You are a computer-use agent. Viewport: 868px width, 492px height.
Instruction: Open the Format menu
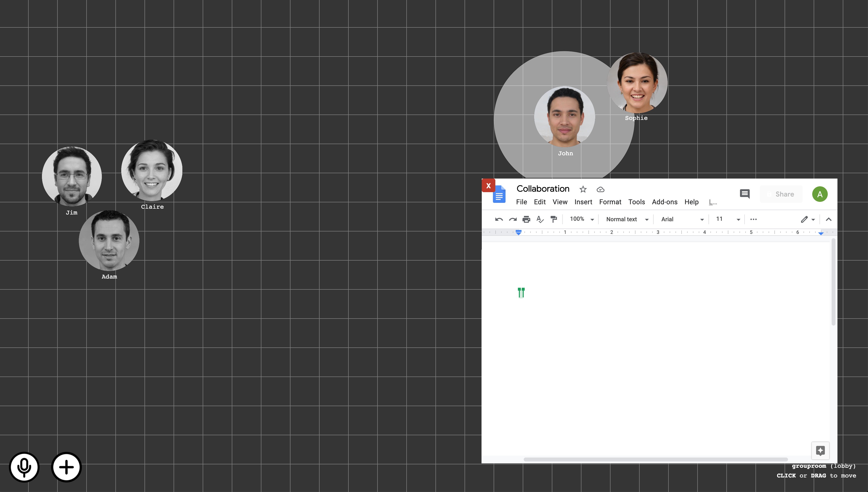click(610, 202)
